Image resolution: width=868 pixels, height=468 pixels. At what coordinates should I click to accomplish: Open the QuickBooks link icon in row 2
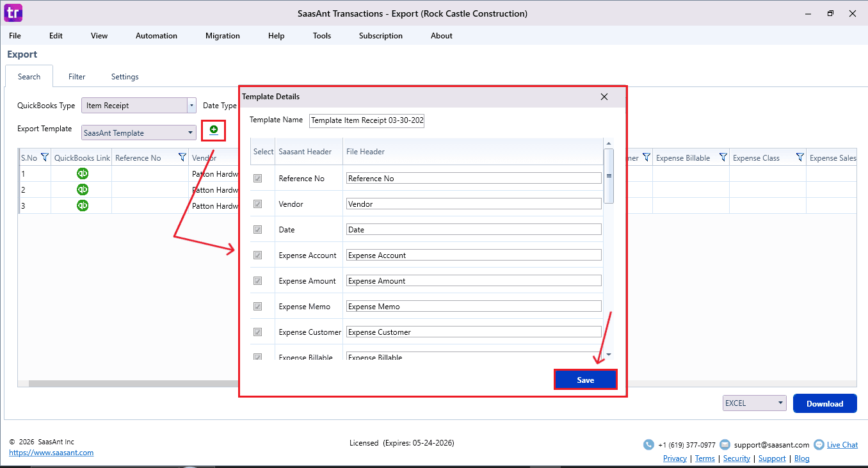83,190
